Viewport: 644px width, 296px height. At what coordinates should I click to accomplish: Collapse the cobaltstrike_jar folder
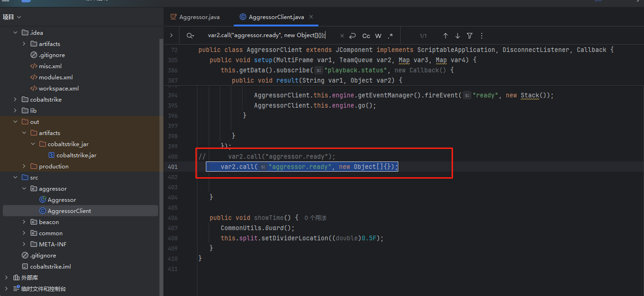pyautogui.click(x=33, y=144)
